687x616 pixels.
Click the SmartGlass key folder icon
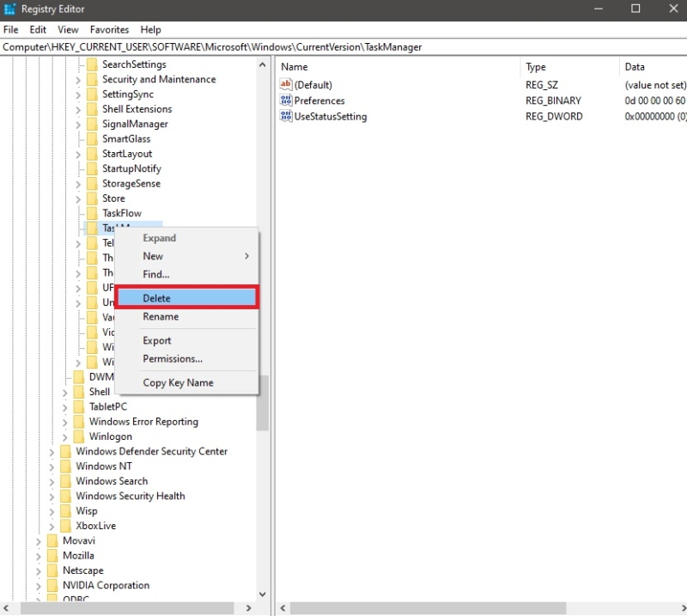click(x=93, y=138)
